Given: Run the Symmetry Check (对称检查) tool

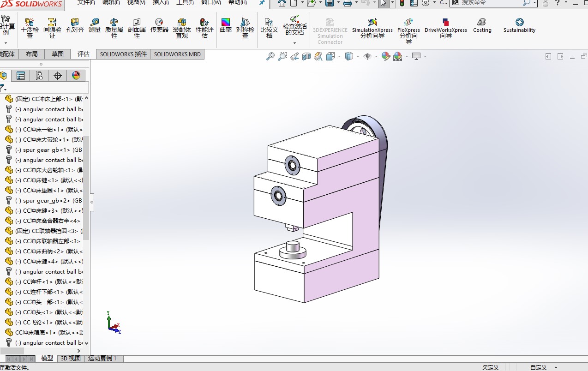Looking at the screenshot, I should (245, 29).
